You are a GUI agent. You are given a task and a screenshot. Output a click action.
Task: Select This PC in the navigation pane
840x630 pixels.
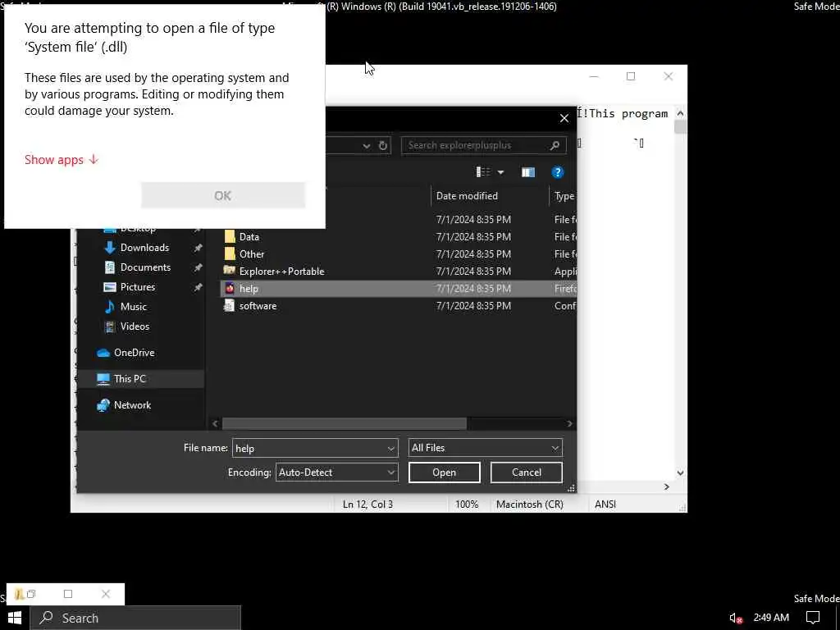click(x=130, y=379)
